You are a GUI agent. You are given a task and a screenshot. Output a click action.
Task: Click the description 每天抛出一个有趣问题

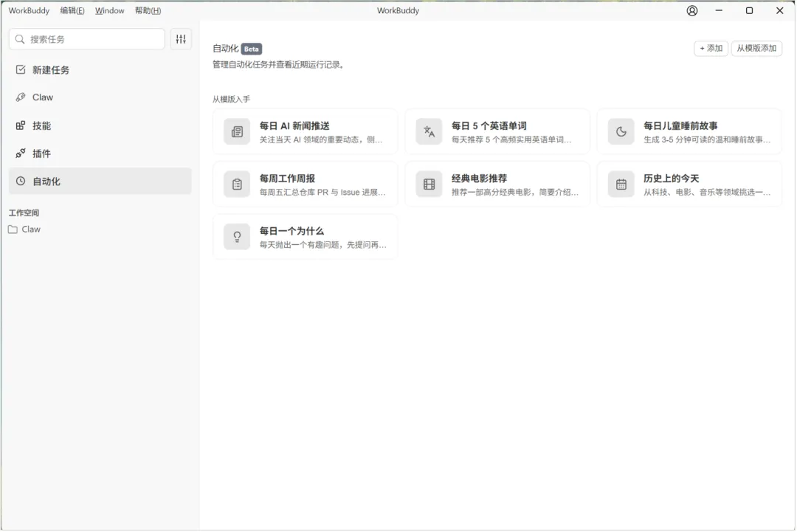322,245
